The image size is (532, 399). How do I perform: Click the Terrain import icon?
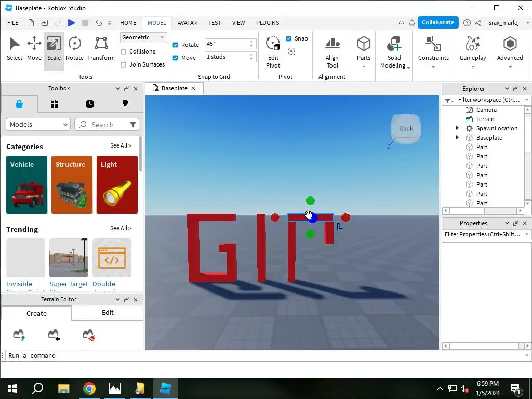click(x=54, y=335)
